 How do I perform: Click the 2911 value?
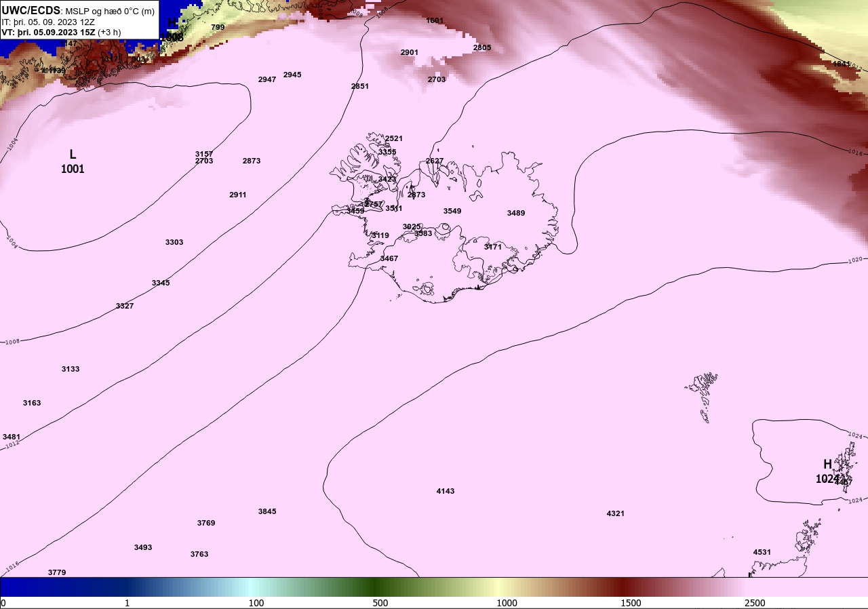point(238,195)
